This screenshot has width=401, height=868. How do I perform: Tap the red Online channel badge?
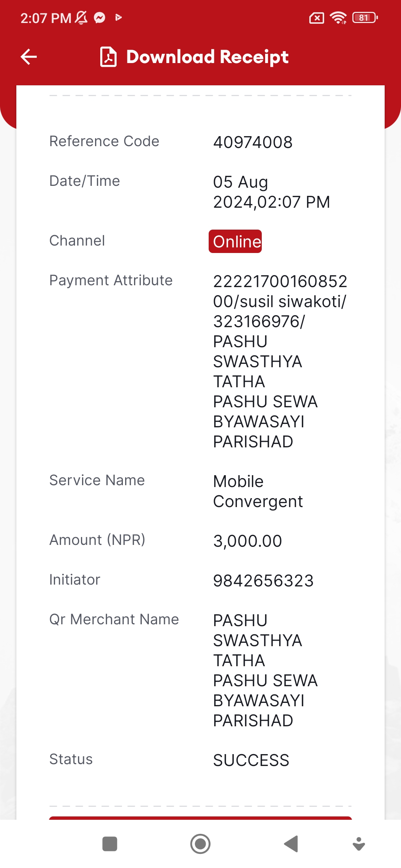point(235,241)
